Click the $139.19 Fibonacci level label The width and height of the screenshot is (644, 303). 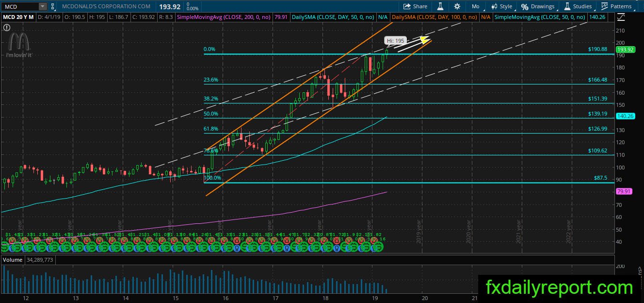(597, 114)
